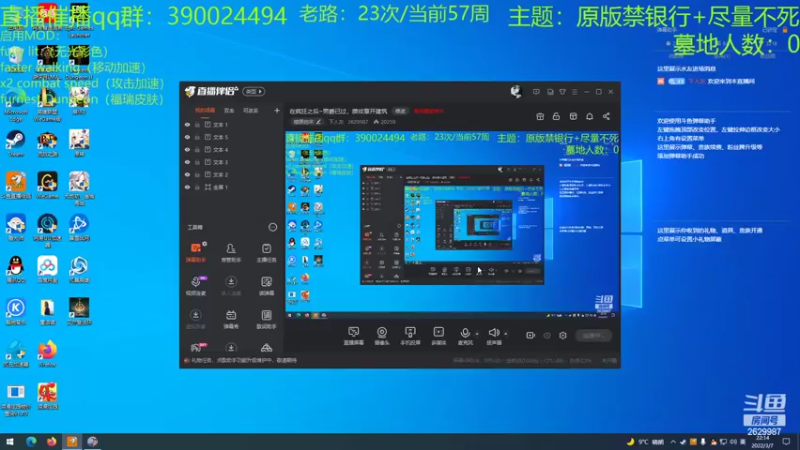The image size is (800, 450).
Task: Hide the 文本 2 layer with eye icon
Action: pyautogui.click(x=187, y=174)
